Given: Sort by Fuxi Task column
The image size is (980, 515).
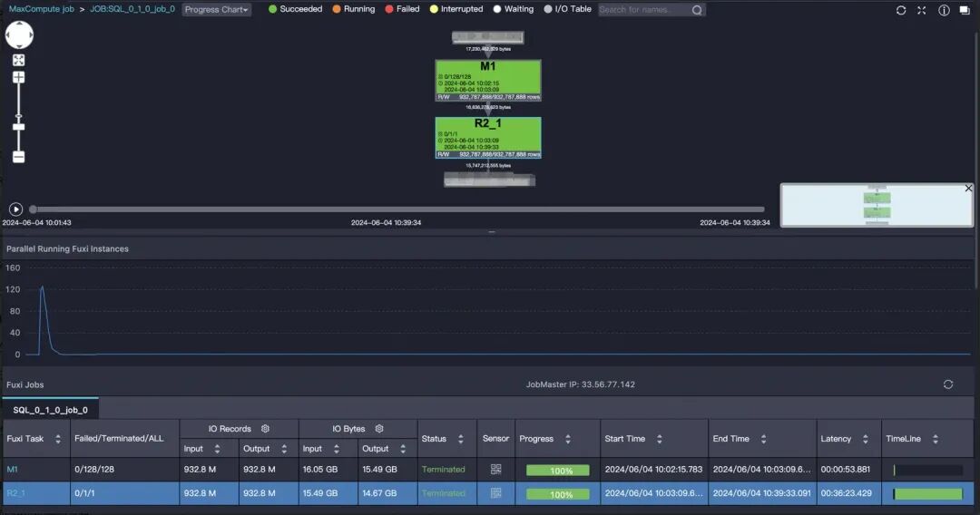Looking at the screenshot, I should pos(58,439).
